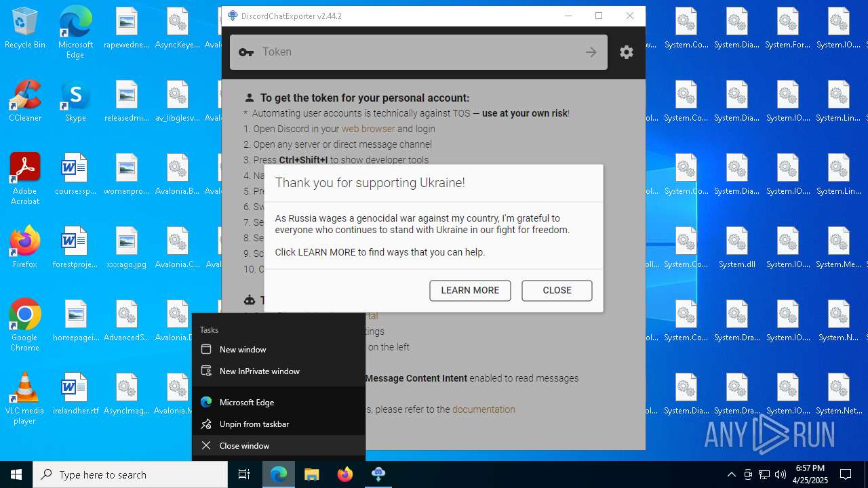The width and height of the screenshot is (868, 488).
Task: Open File Explorer from taskbar
Action: [x=311, y=474]
